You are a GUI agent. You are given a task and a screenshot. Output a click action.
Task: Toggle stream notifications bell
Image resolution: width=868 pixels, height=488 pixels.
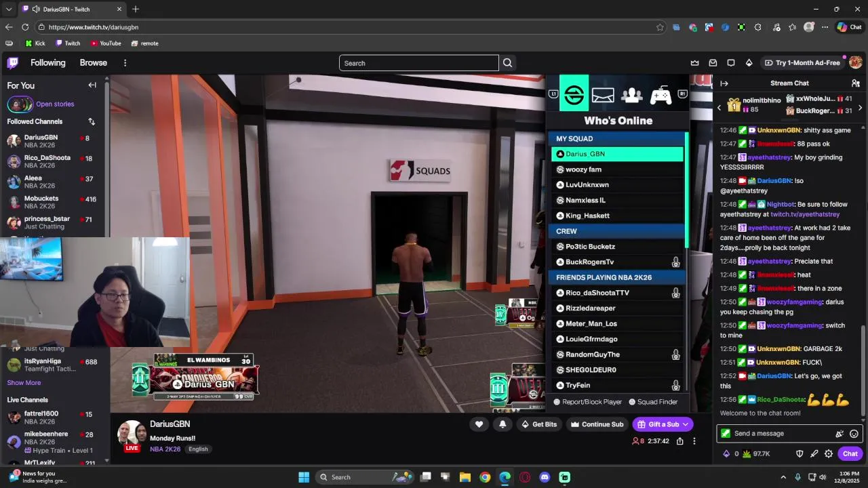click(x=502, y=424)
